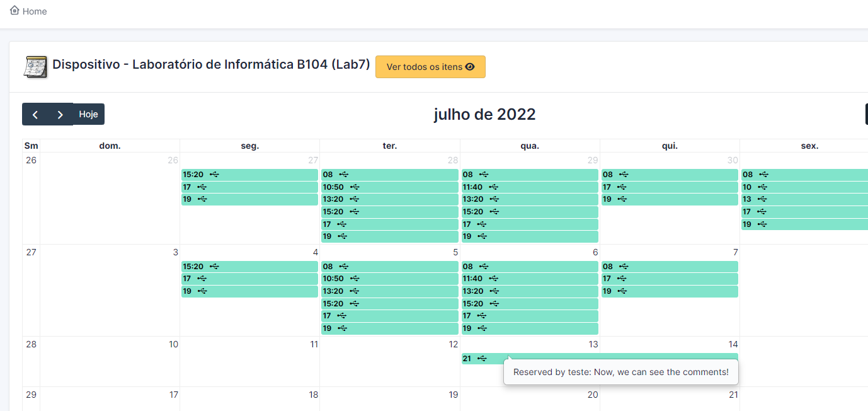Click USB icon of 15:20 event on Tuesday 5
The image size is (868, 411).
tap(355, 304)
